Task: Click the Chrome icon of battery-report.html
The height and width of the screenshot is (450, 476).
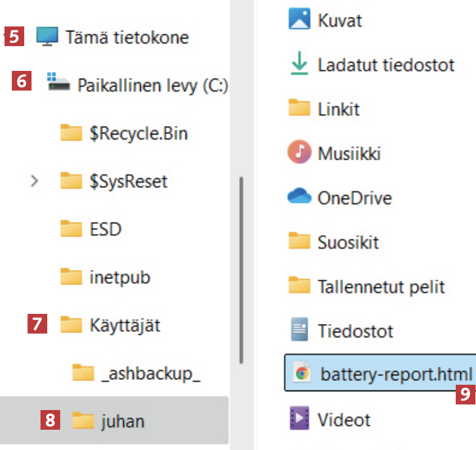Action: [x=303, y=374]
